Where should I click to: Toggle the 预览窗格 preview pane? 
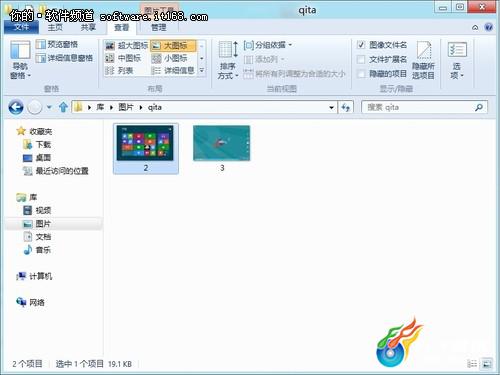(x=57, y=44)
